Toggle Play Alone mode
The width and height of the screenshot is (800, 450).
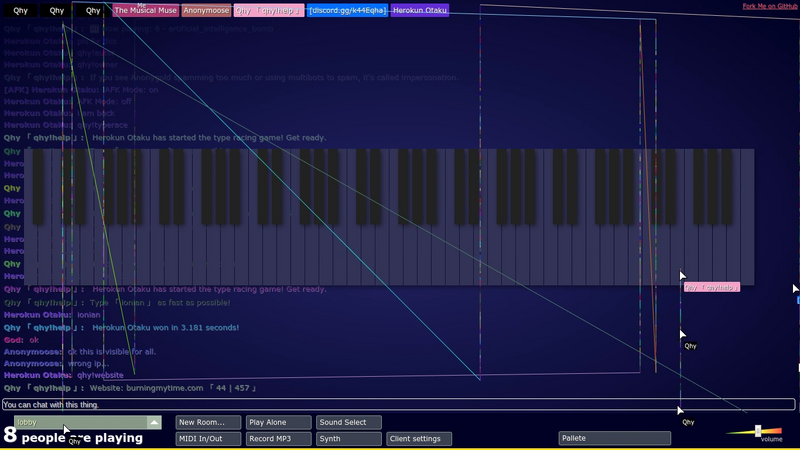[279, 422]
